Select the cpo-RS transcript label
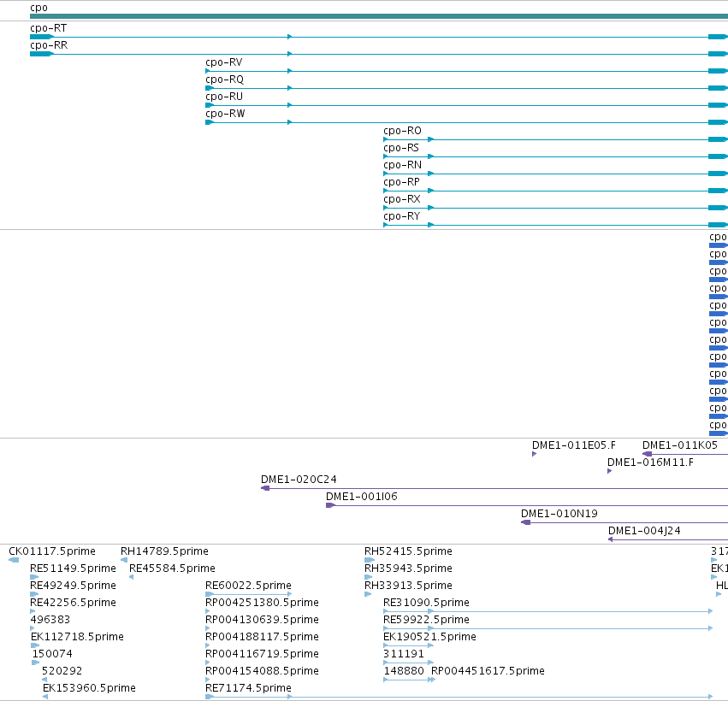Image resolution: width=728 pixels, height=701 pixels. pyautogui.click(x=401, y=148)
